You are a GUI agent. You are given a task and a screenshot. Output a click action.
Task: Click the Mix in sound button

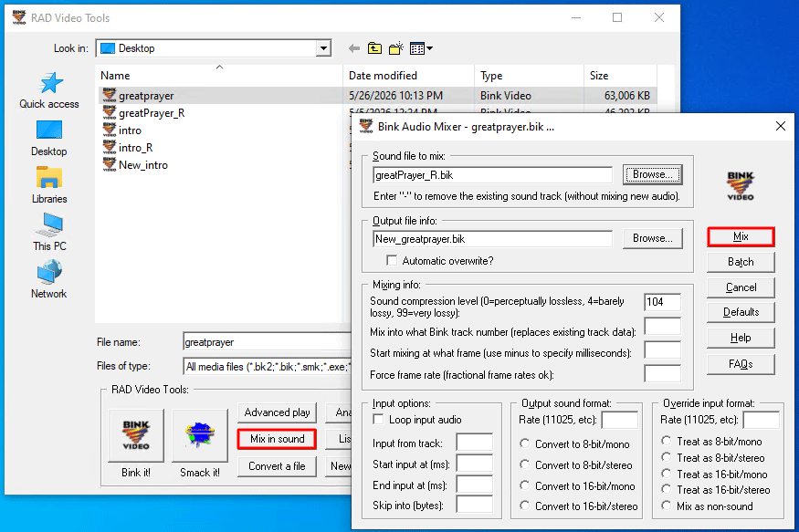[278, 439]
